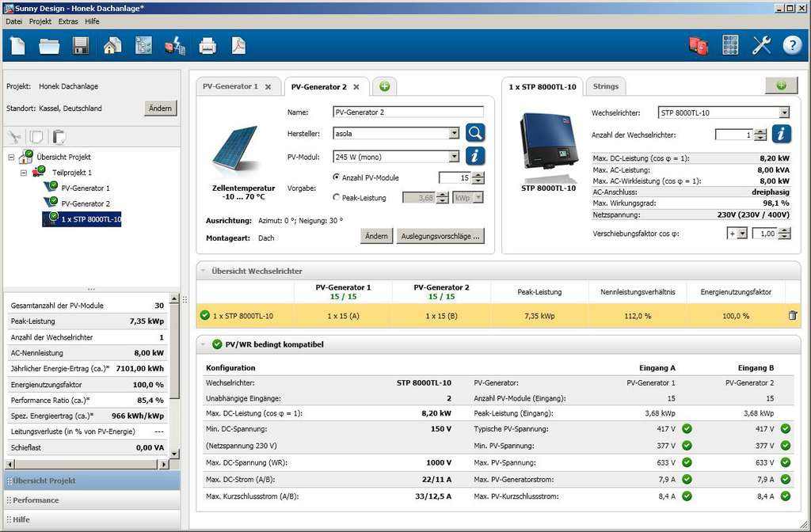Select the Anzahl PV-Module radio button
Image resolution: width=811 pixels, height=532 pixels.
(336, 177)
